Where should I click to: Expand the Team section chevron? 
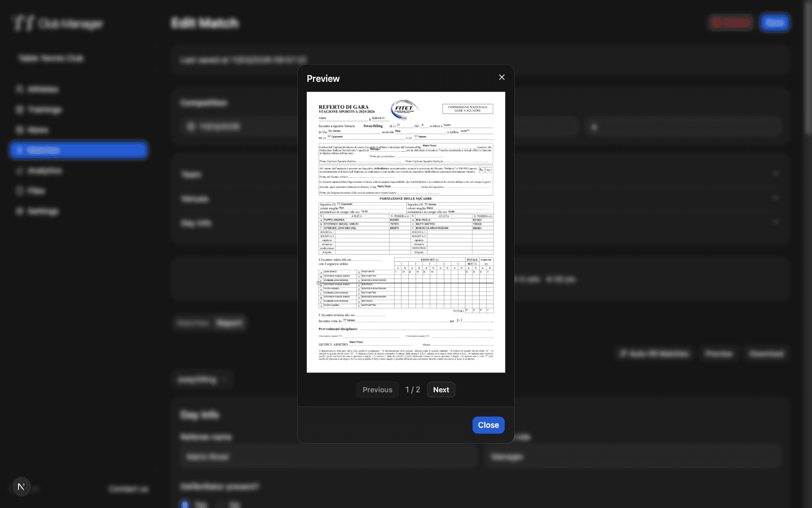click(x=776, y=174)
